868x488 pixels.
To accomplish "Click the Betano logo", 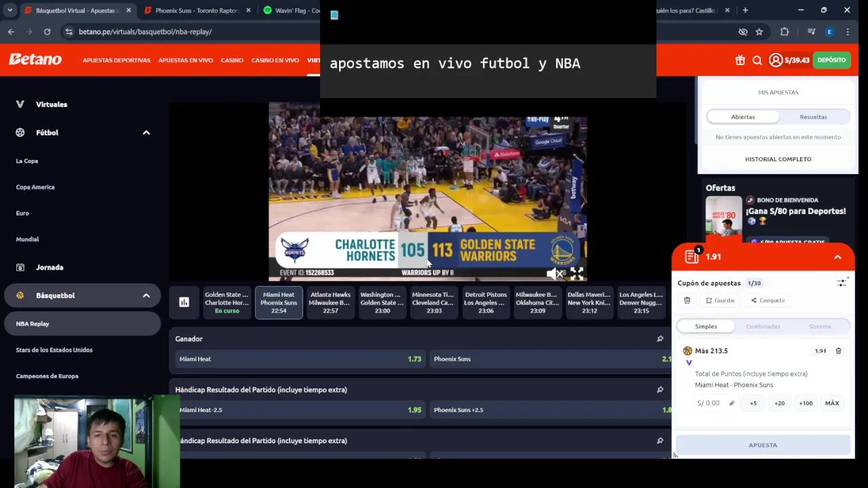I will click(x=35, y=60).
